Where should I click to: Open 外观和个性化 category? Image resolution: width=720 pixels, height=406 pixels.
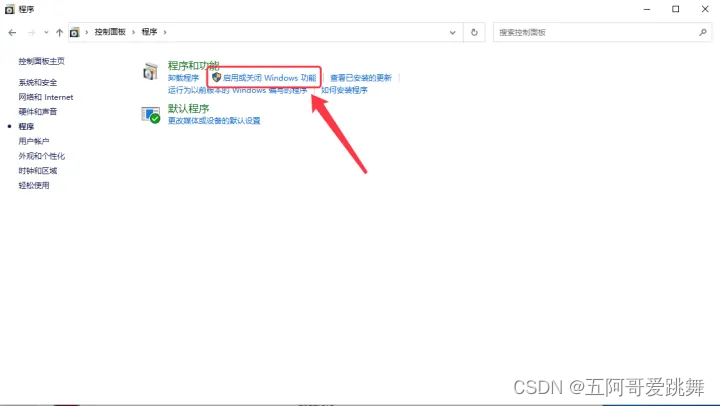click(x=42, y=156)
